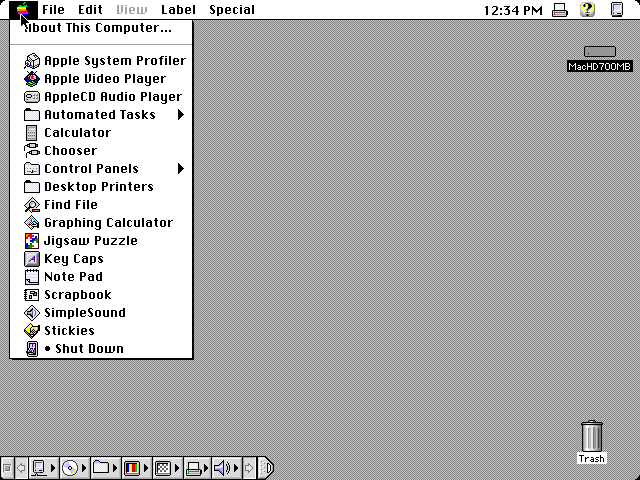Open the desktop printer menu bar icon
This screenshot has width=640, height=480.
(560, 10)
